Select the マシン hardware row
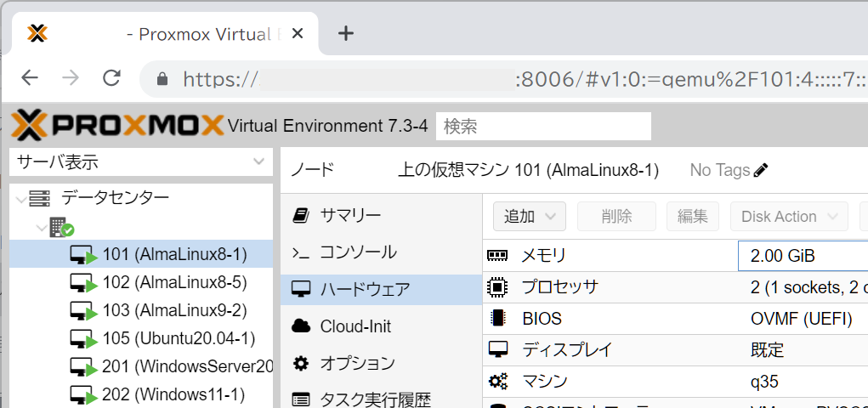The image size is (868, 408). coord(675,382)
